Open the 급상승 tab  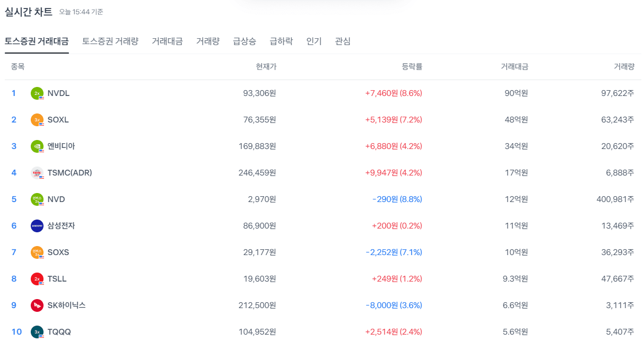(x=245, y=41)
